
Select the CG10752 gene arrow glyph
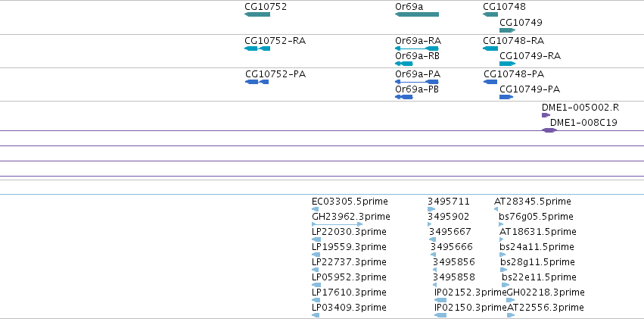[257, 14]
